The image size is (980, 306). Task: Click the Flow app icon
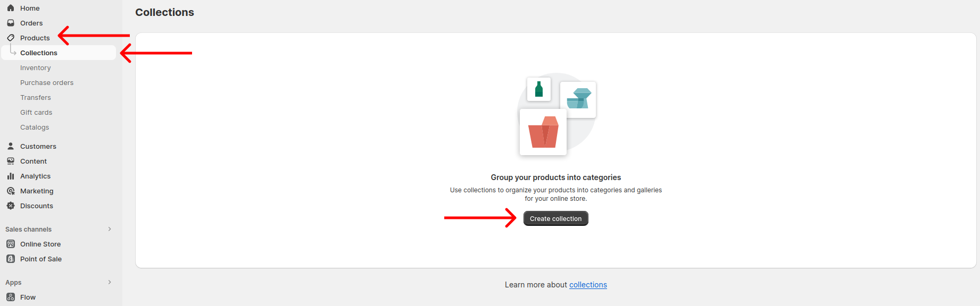tap(11, 297)
